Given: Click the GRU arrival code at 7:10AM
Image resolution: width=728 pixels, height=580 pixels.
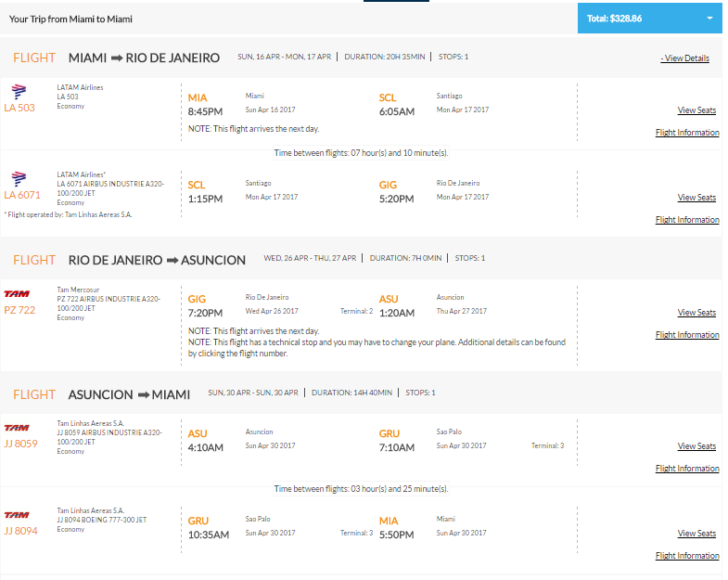Looking at the screenshot, I should (390, 434).
